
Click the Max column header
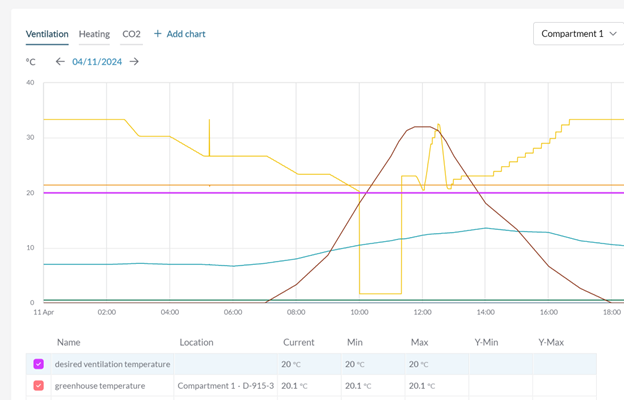[419, 342]
